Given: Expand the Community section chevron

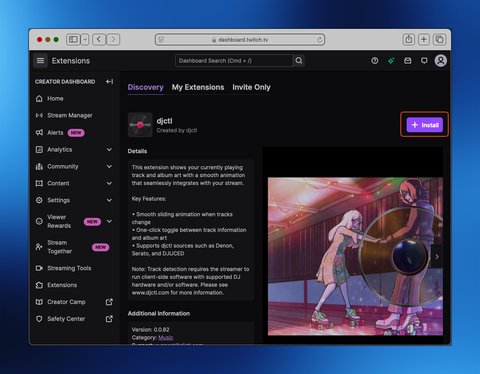Looking at the screenshot, I should tap(109, 166).
